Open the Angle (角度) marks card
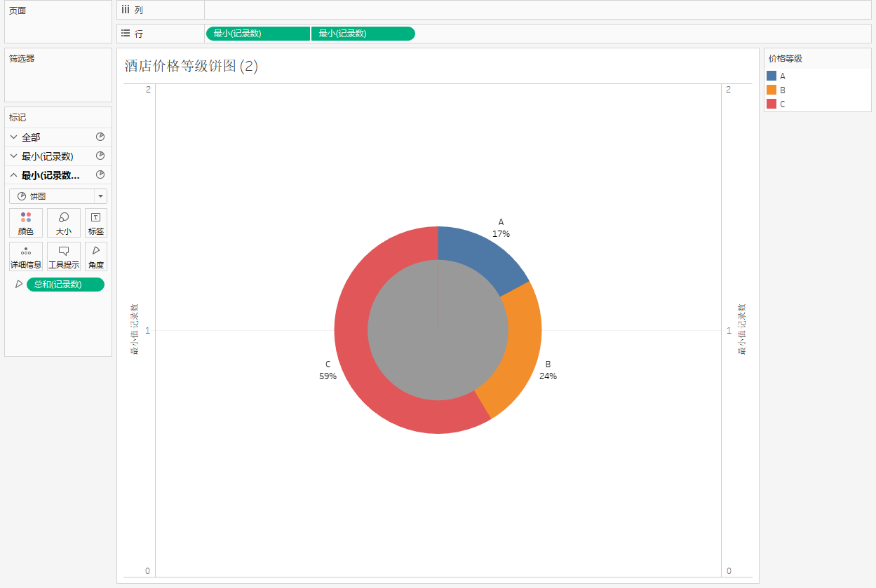Viewport: 876px width, 588px height. 96,257
